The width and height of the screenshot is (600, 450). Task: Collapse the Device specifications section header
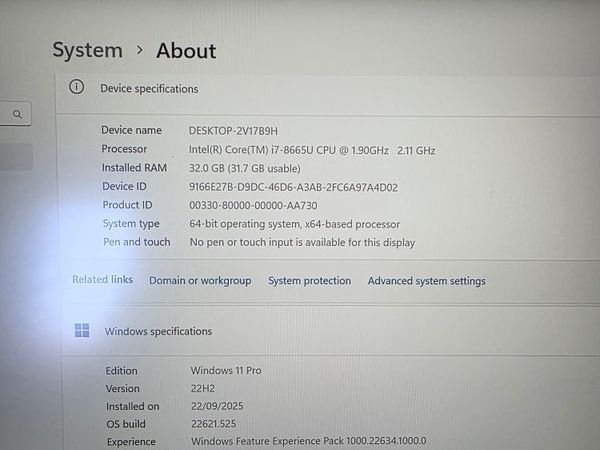click(328, 94)
